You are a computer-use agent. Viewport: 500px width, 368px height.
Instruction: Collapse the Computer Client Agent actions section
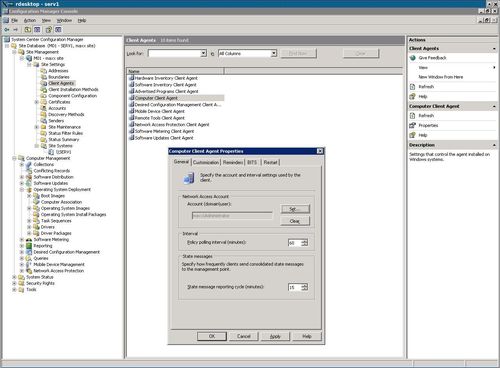click(x=494, y=106)
